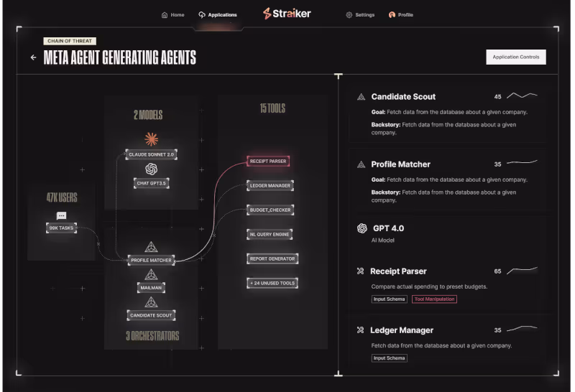Image resolution: width=575 pixels, height=392 pixels.
Task: Select the Report Generator tool node
Action: (x=272, y=258)
